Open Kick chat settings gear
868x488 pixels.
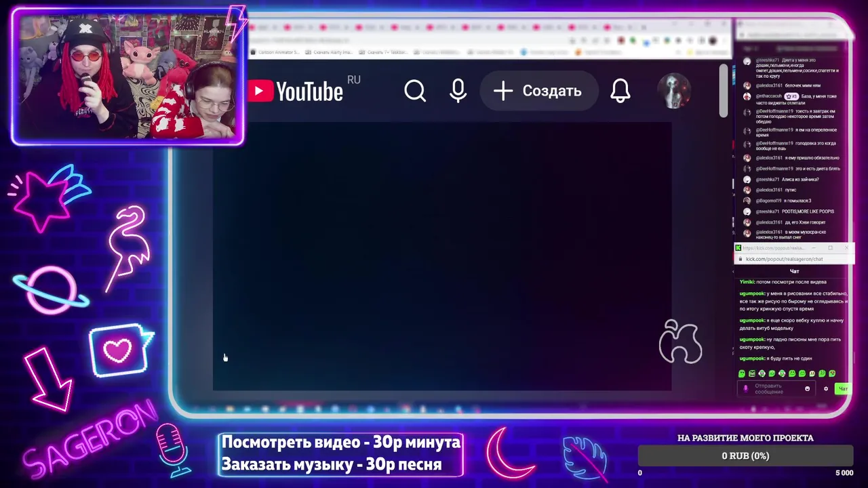coord(826,389)
